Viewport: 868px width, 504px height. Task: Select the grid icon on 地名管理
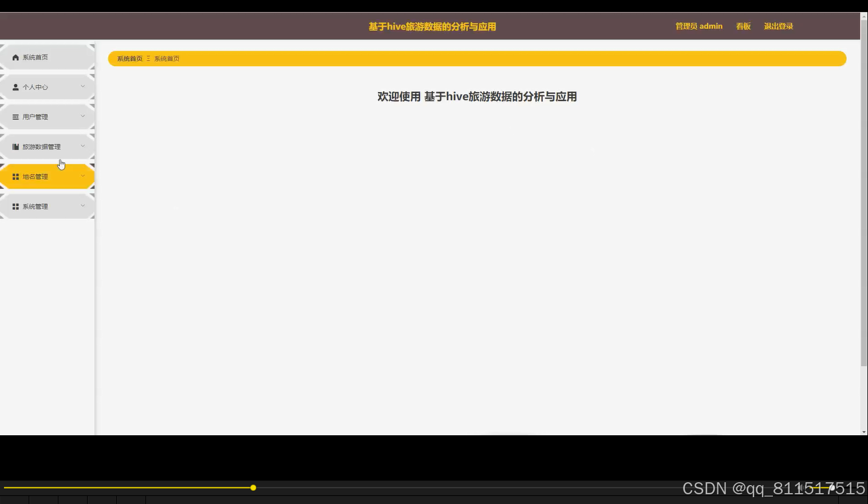pos(15,176)
